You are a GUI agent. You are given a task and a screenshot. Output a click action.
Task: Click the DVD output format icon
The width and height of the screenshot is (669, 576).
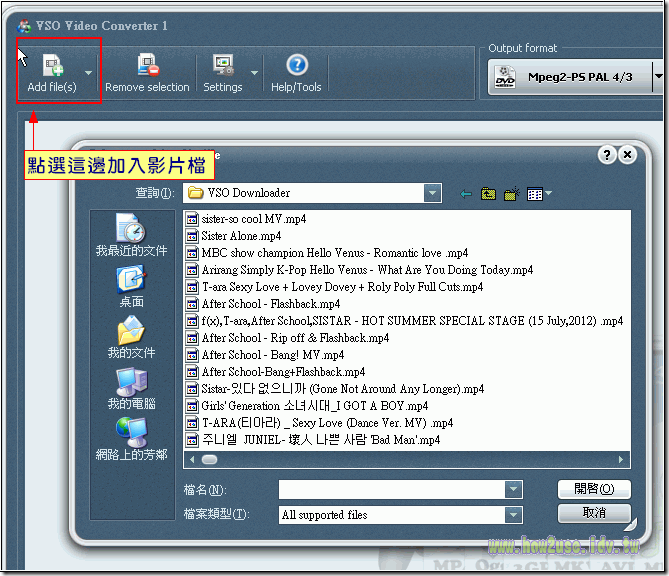505,77
